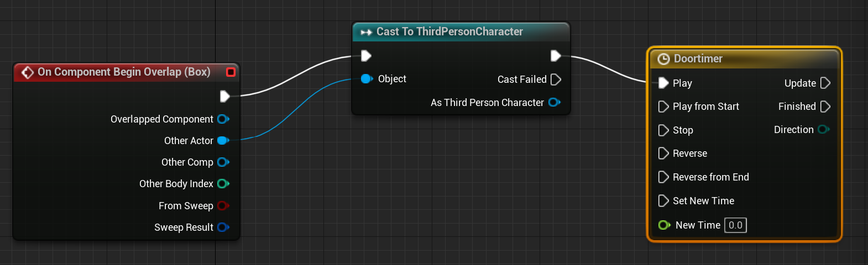Click the cast arrows icon in Cast node header

(x=366, y=32)
